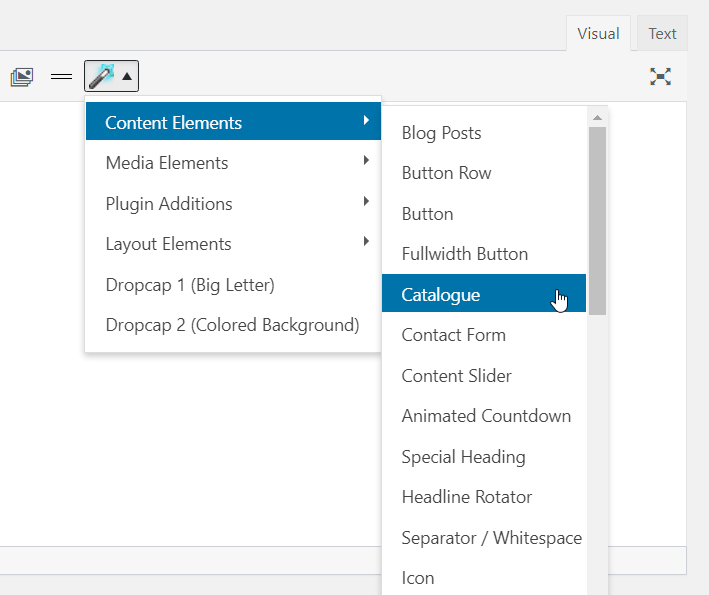Choose Dropcap 1 (Big Letter)
The height and width of the screenshot is (595, 709).
point(190,285)
